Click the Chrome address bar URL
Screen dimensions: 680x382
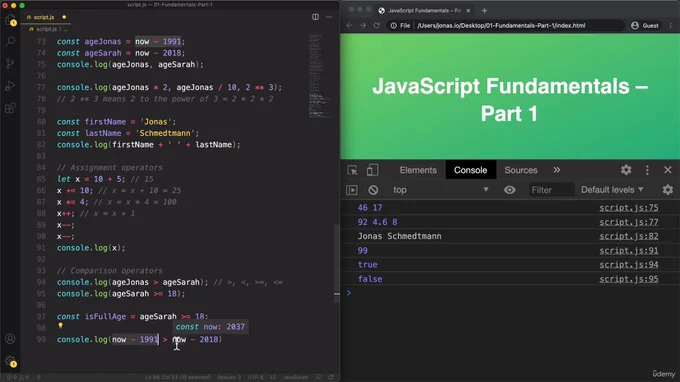point(501,26)
